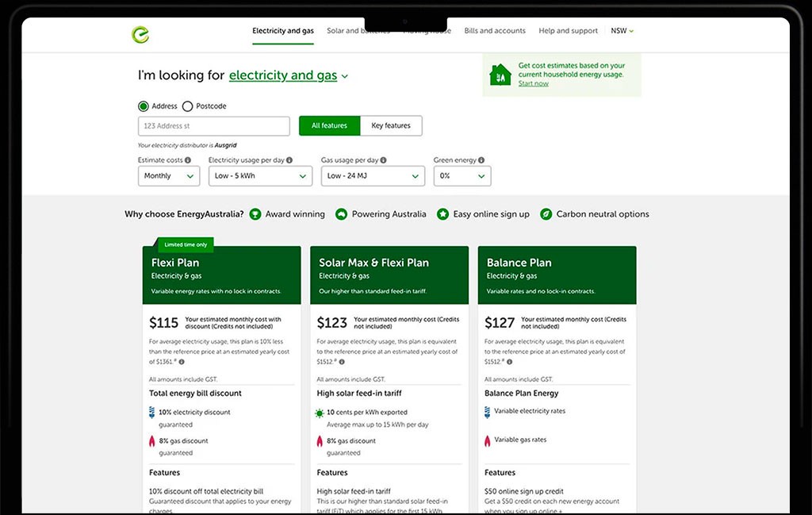Click the EnergyAustralia logo

[140, 34]
